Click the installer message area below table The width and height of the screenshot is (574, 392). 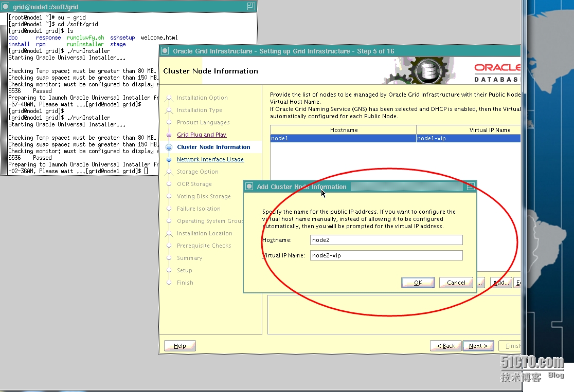coord(394,315)
